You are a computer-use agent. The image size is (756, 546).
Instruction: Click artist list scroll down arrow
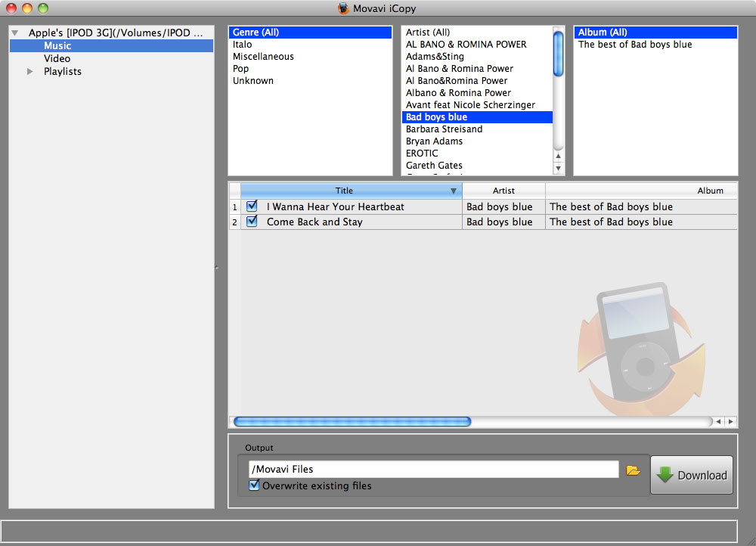pyautogui.click(x=559, y=169)
